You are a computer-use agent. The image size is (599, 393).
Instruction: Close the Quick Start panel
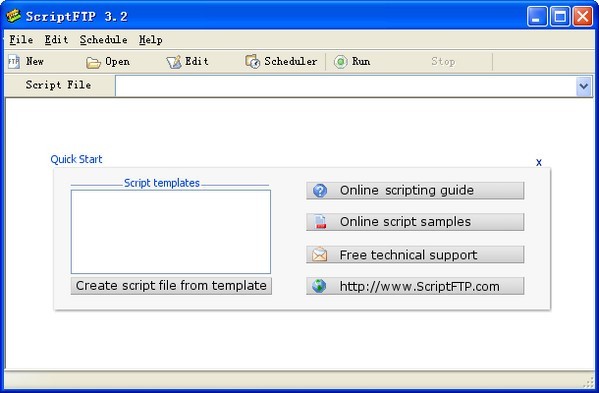(x=539, y=162)
